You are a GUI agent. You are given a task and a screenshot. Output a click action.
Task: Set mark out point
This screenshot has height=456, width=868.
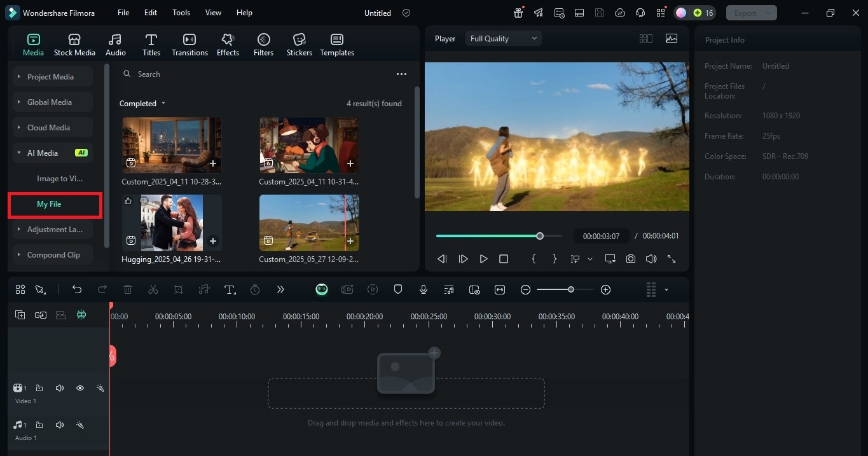point(555,259)
